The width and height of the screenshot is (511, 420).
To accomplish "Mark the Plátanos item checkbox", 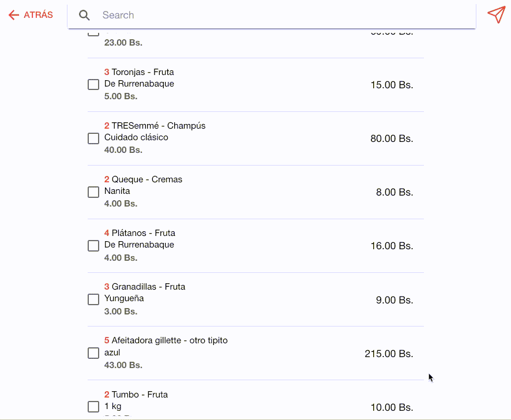I will 93,246.
